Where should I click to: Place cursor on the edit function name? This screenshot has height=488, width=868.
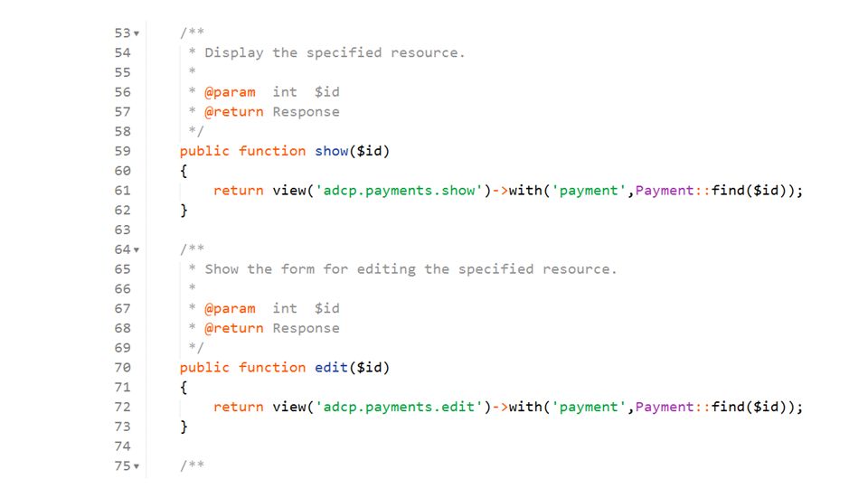click(332, 368)
